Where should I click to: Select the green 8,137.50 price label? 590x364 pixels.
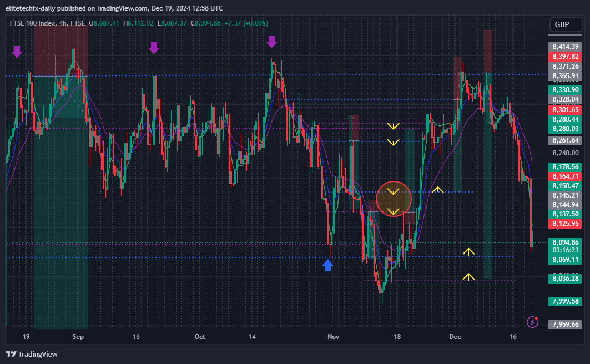click(x=565, y=214)
